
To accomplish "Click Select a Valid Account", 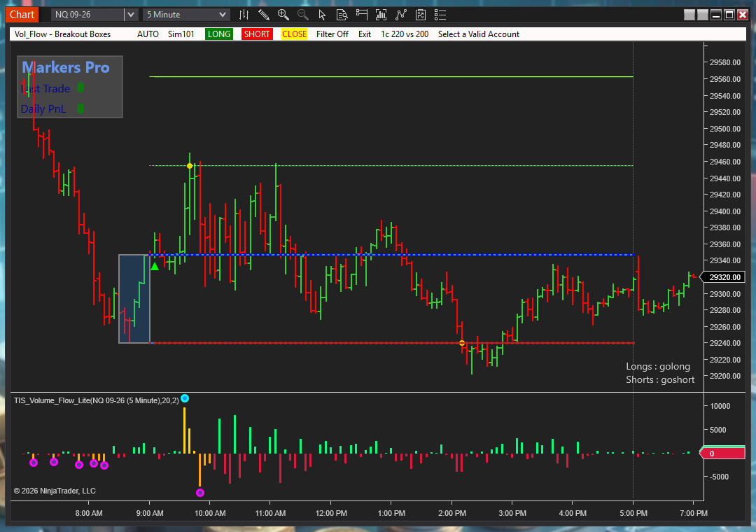I will 478,34.
